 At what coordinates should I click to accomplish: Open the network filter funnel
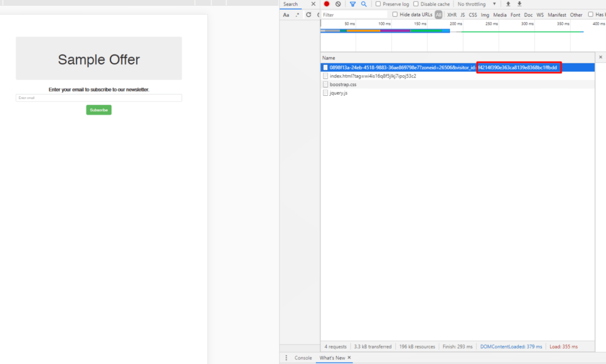353,4
